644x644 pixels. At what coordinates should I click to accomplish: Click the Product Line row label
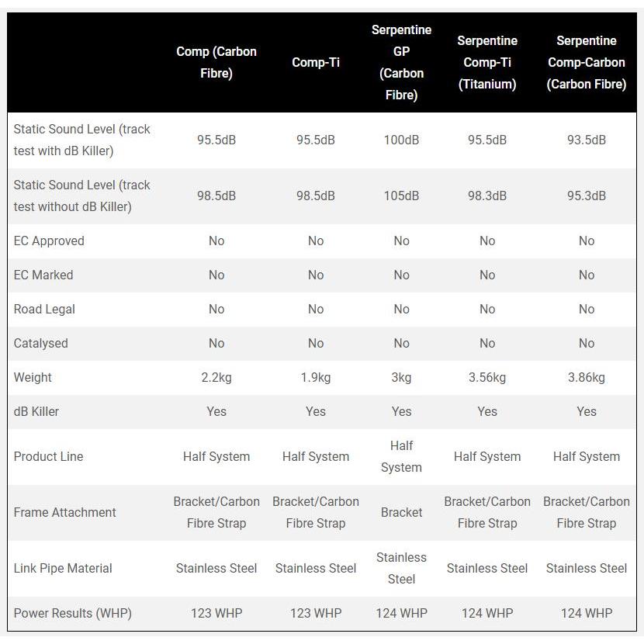click(48, 457)
